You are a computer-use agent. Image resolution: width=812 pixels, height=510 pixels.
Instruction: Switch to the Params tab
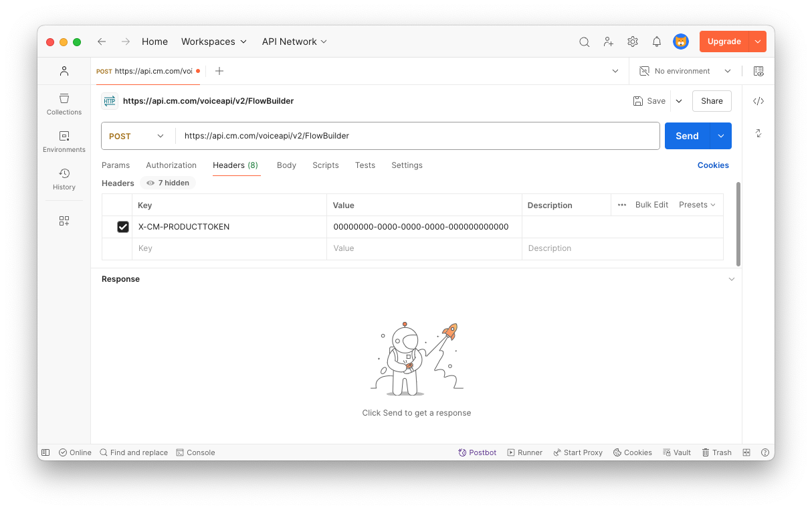(x=116, y=165)
